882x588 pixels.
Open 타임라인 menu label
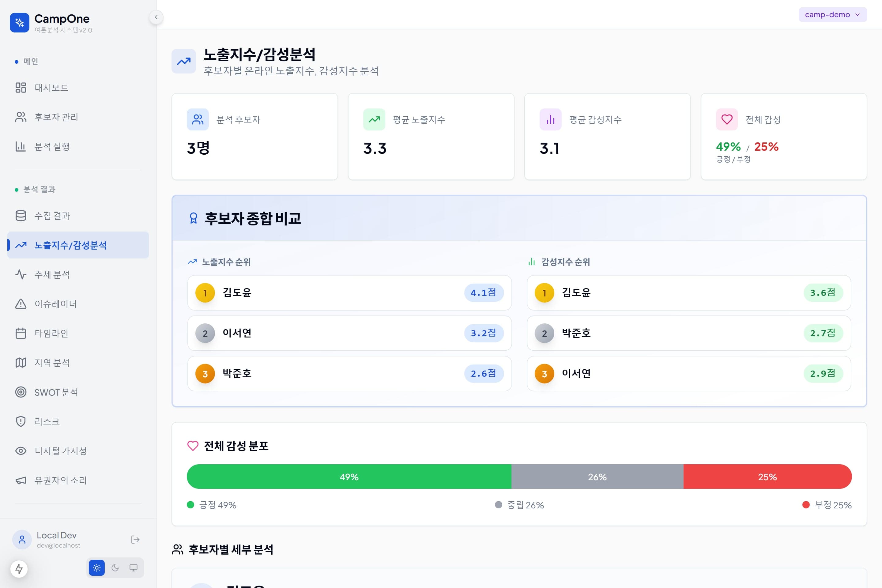(x=51, y=333)
